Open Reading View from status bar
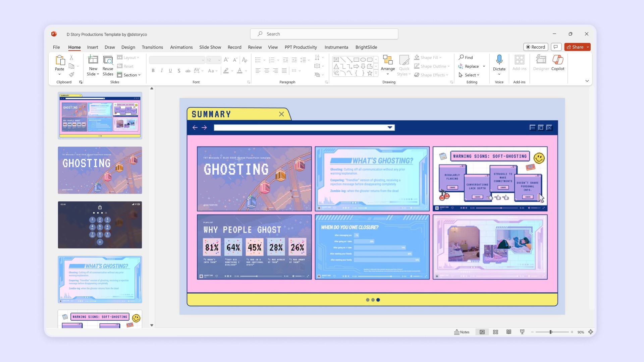 [509, 332]
